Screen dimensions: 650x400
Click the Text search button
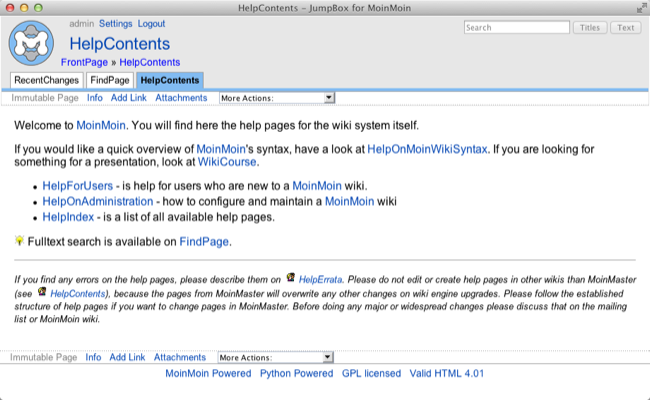(626, 27)
